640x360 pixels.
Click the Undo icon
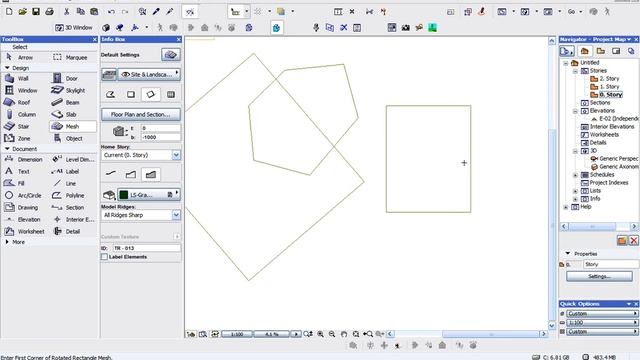111,11
